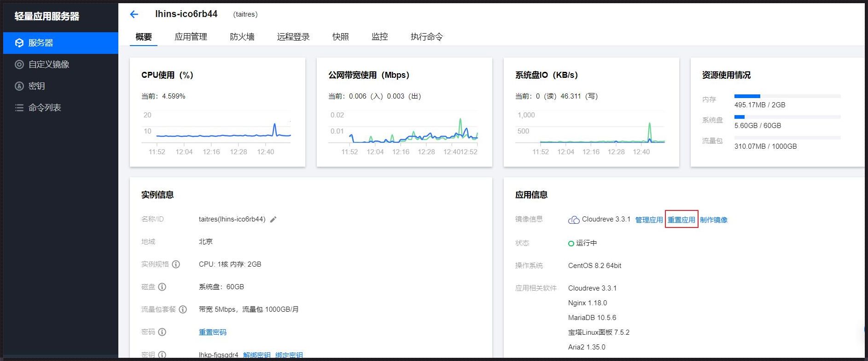Click the 重置应用 link
This screenshot has height=361, width=868.
pyautogui.click(x=682, y=220)
